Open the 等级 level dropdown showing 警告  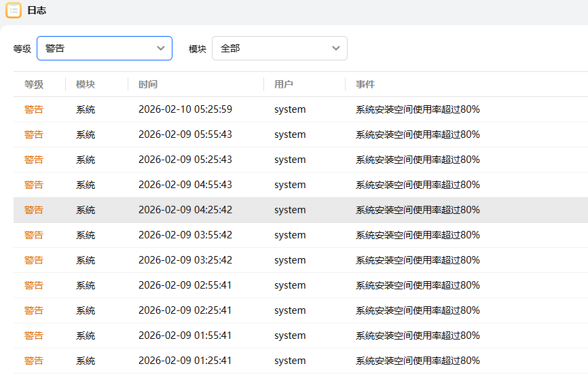(105, 48)
